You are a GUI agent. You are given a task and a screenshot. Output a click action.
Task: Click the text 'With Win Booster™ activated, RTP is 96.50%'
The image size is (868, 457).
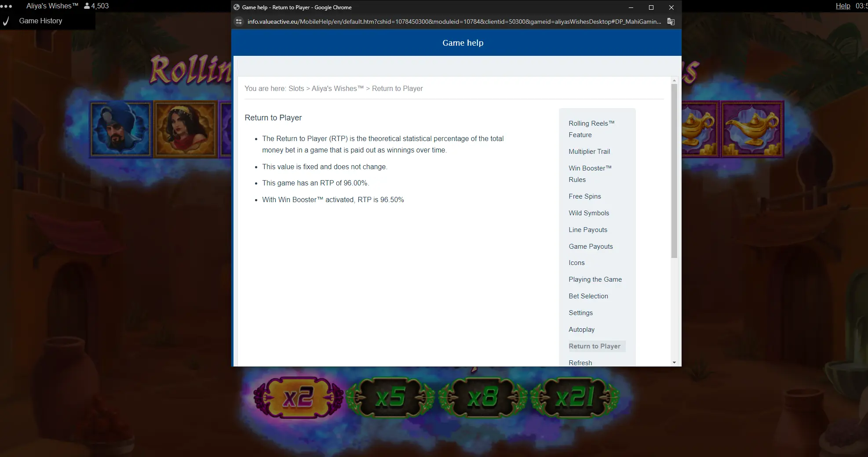pyautogui.click(x=333, y=200)
